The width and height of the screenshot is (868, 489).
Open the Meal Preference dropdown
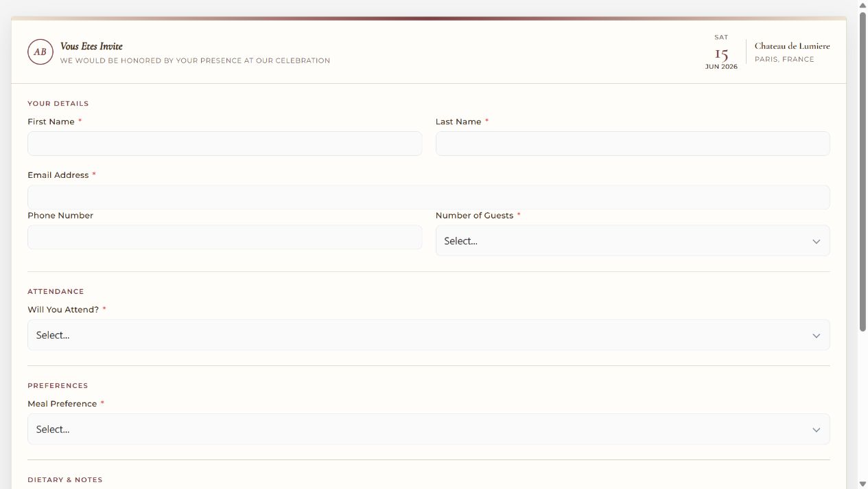(x=429, y=429)
